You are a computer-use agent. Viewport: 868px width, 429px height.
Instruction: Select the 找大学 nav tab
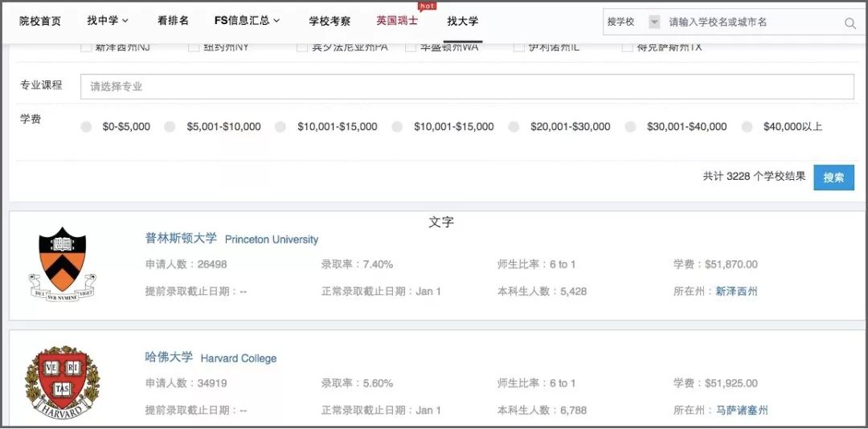click(x=463, y=21)
